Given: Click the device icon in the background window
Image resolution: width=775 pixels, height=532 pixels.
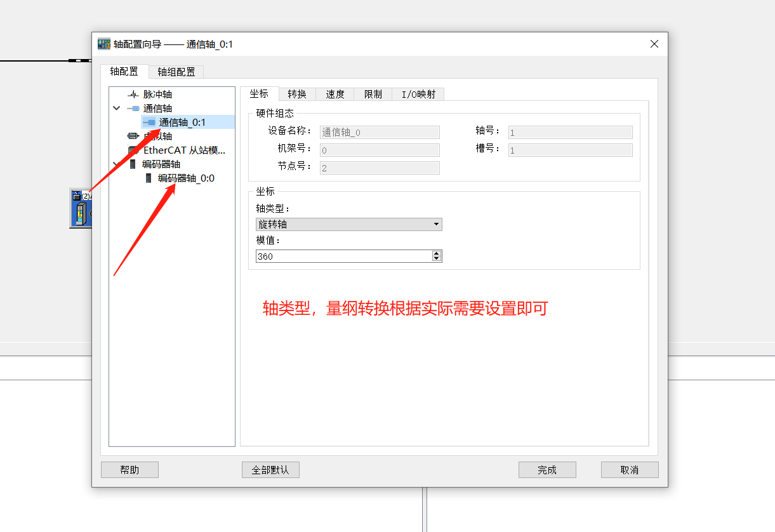Looking at the screenshot, I should point(81,208).
